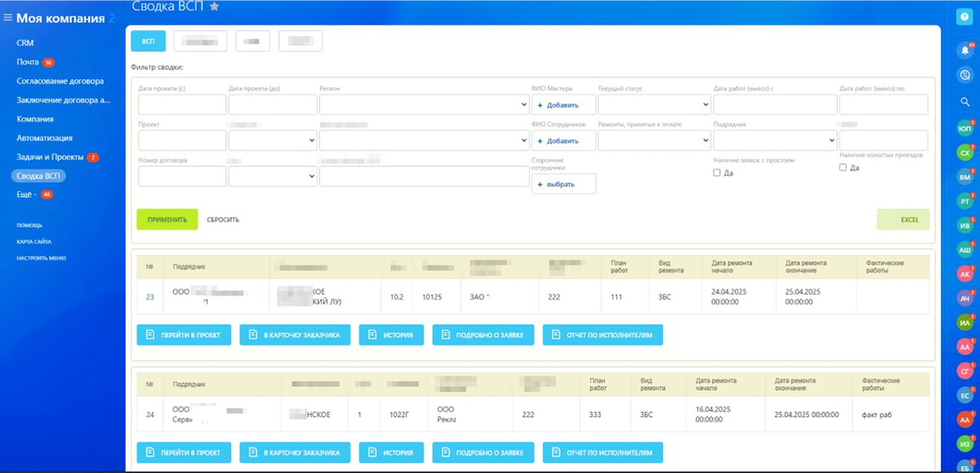Open chat with contact ВМ
The height and width of the screenshot is (473, 980).
[964, 176]
